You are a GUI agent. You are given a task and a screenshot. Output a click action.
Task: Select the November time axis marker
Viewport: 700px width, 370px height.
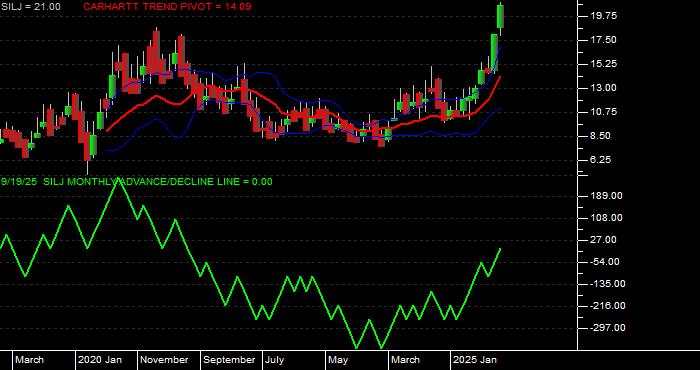pos(164,360)
